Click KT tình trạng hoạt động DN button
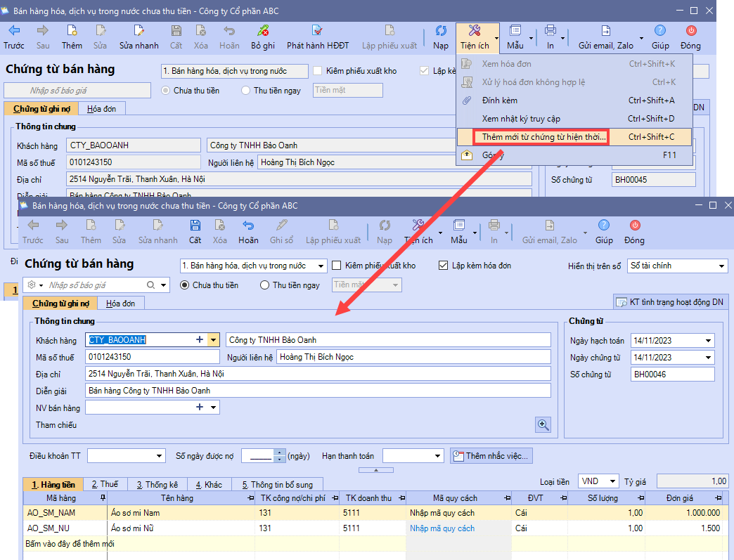The width and height of the screenshot is (734, 560). [x=671, y=302]
